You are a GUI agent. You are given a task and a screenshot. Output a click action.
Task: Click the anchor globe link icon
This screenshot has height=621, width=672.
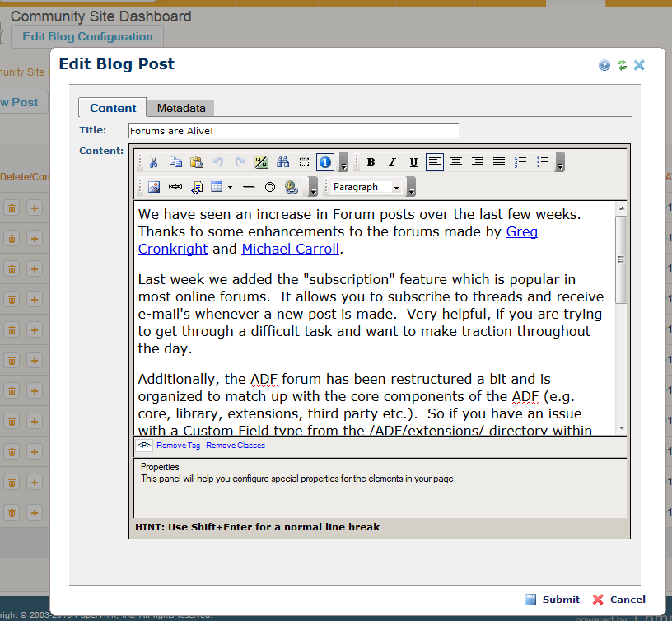pyautogui.click(x=292, y=187)
